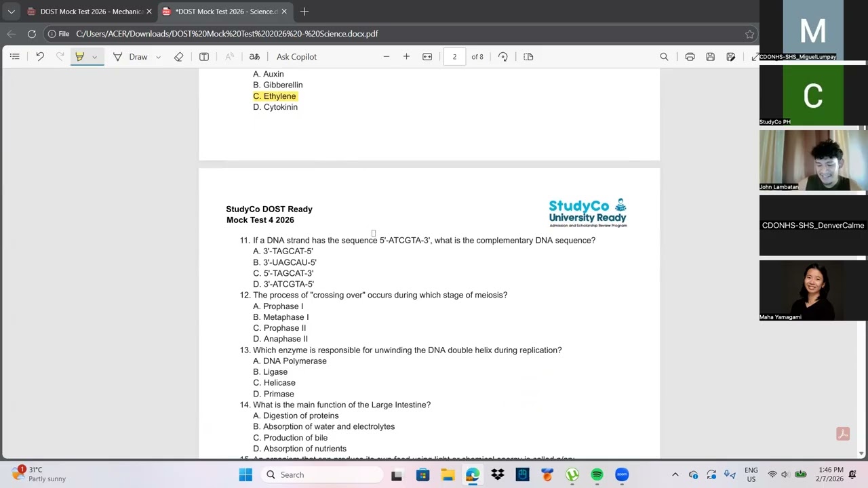Zoom in on the PDF

tap(406, 57)
